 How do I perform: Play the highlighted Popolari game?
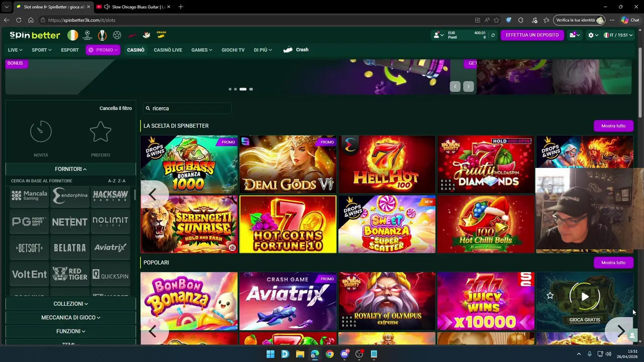585,297
